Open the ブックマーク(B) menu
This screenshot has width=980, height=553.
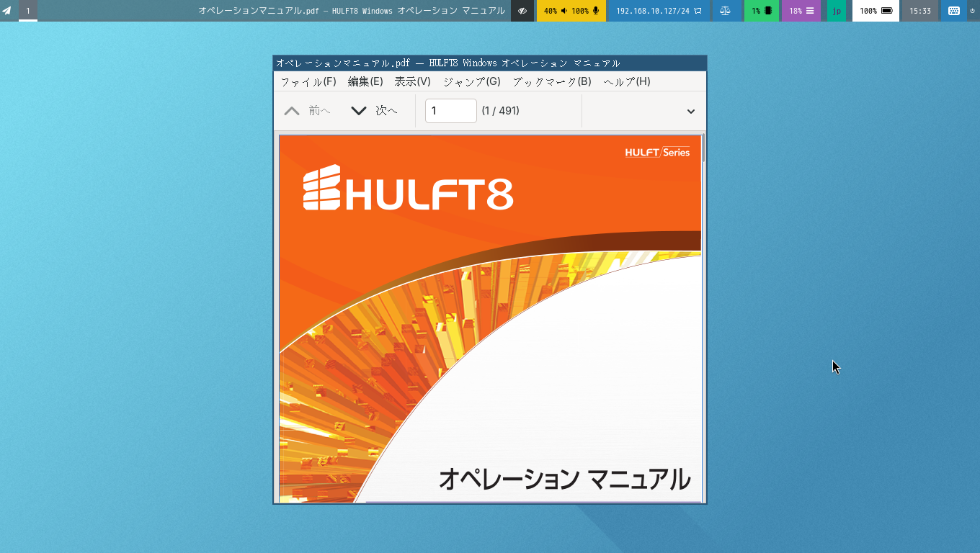coord(552,81)
